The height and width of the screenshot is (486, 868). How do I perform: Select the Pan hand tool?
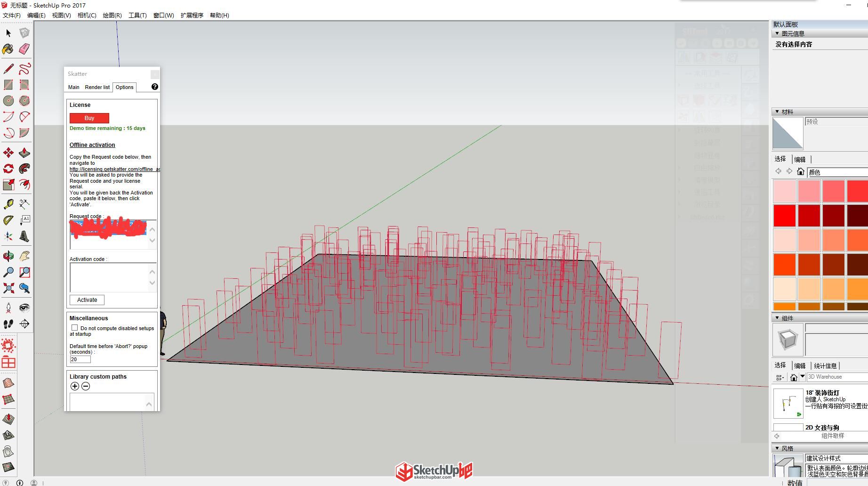pyautogui.click(x=24, y=256)
